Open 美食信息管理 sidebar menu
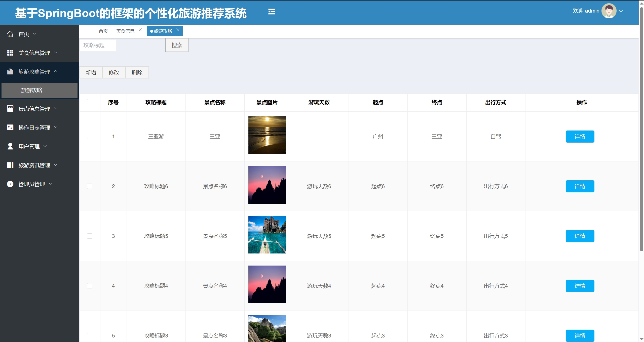 40,53
